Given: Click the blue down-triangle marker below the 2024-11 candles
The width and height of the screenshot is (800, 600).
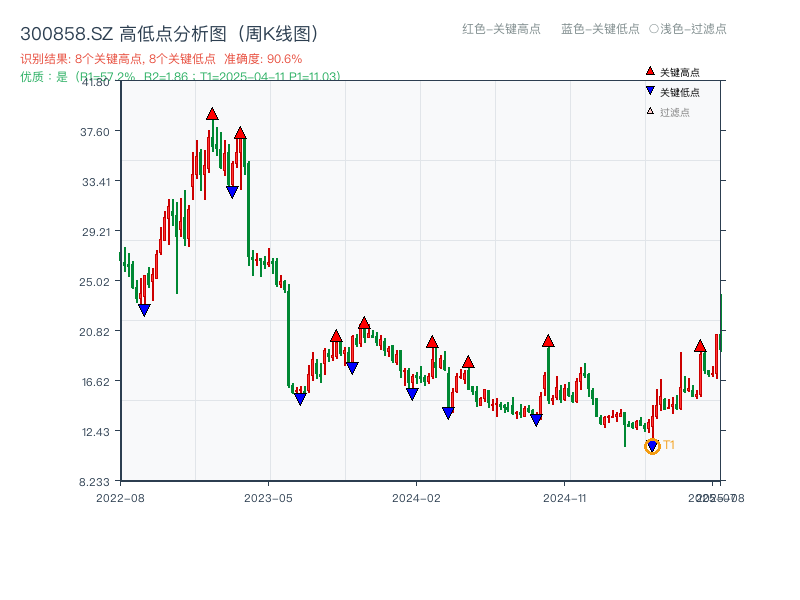Looking at the screenshot, I should 537,421.
